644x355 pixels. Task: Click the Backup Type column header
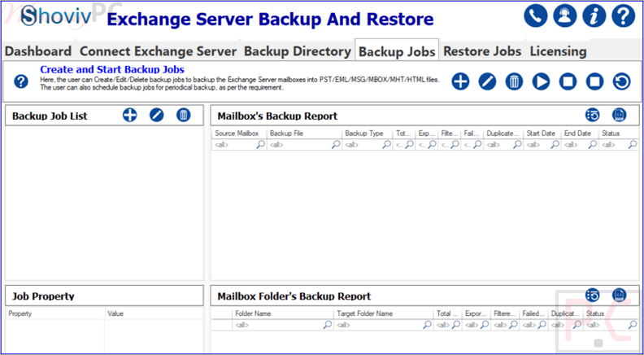pos(368,134)
